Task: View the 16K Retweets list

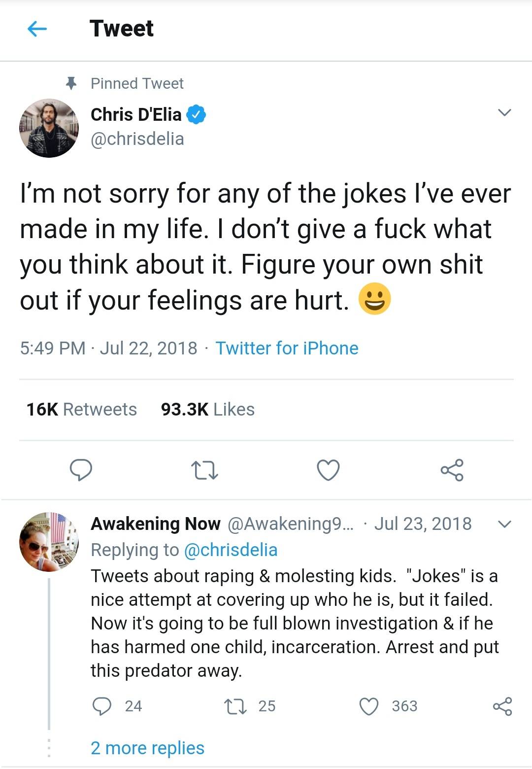Action: coord(81,409)
